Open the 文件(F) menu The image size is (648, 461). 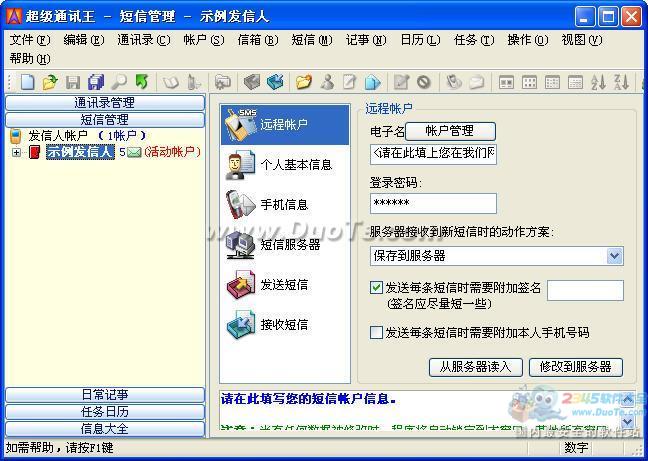pos(30,40)
